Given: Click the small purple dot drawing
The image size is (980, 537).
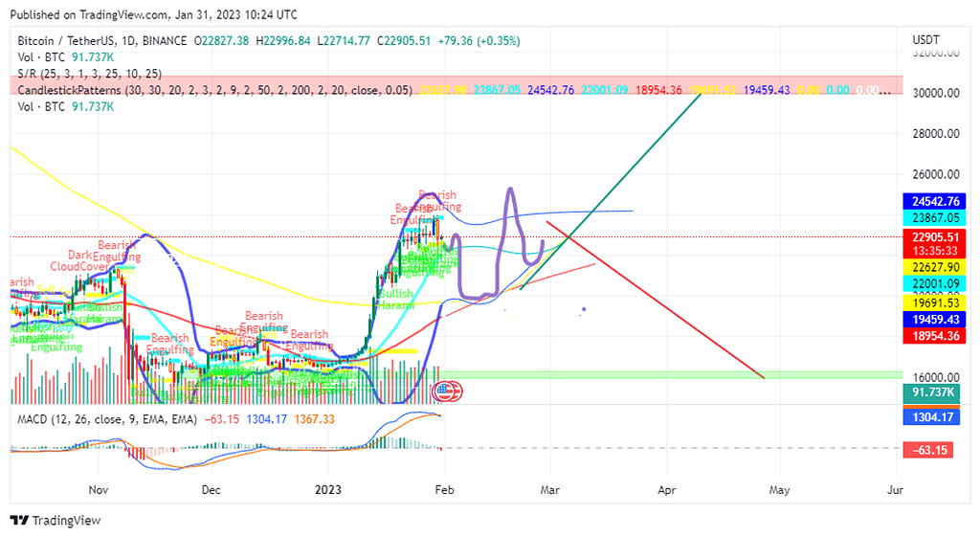Looking at the screenshot, I should [x=584, y=308].
